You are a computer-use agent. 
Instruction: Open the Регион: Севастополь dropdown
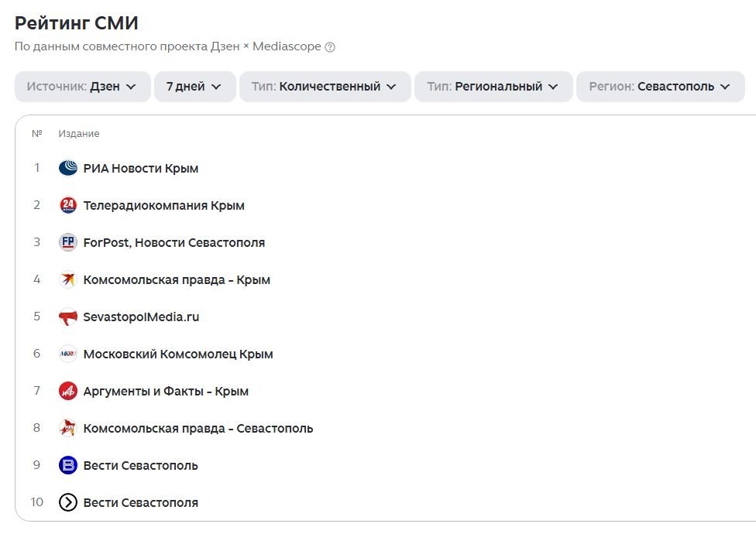pos(661,87)
